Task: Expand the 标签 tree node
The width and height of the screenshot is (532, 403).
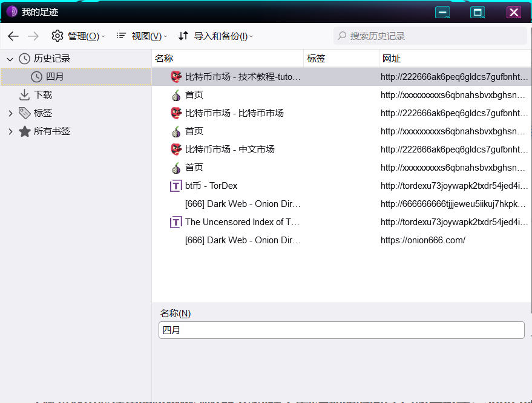Action: point(10,113)
